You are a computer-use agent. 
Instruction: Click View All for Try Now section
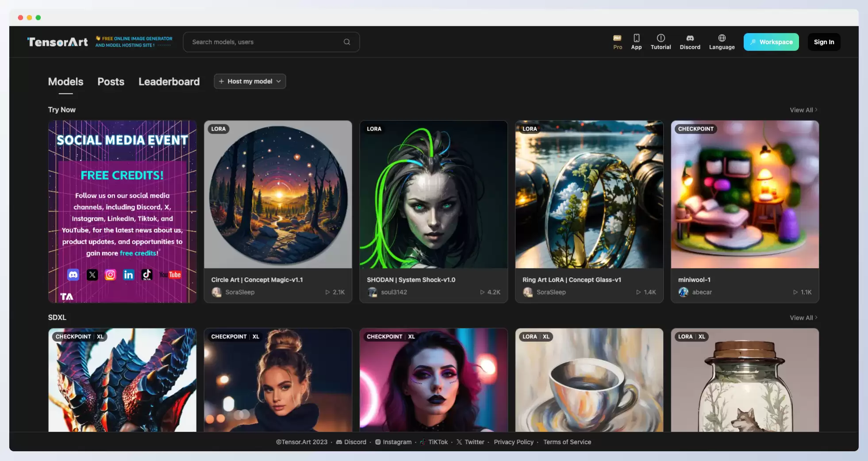pos(803,110)
